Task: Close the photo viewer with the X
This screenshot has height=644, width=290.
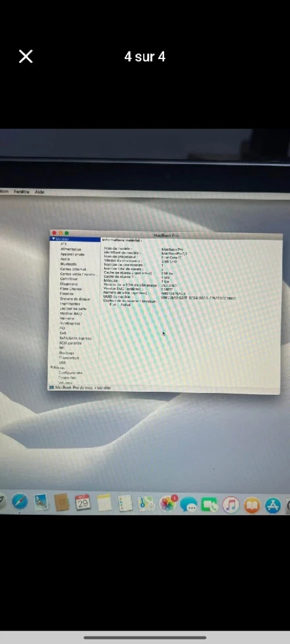Action: point(26,57)
